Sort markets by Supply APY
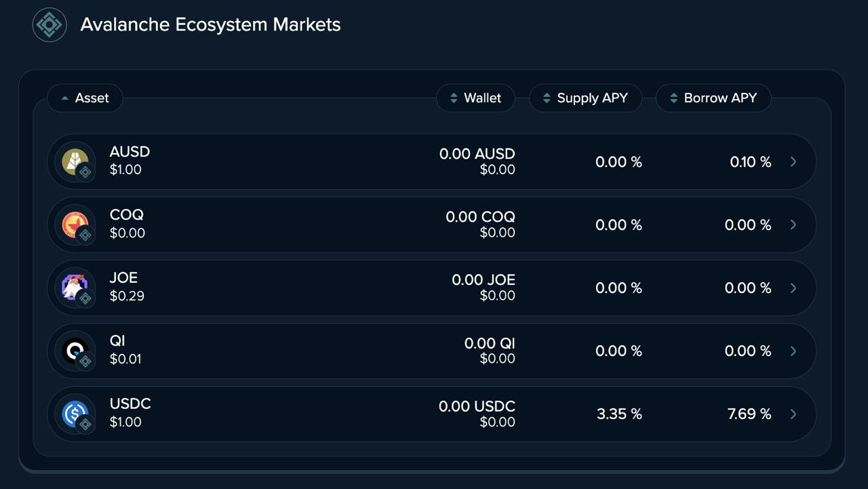868x489 pixels. click(585, 98)
